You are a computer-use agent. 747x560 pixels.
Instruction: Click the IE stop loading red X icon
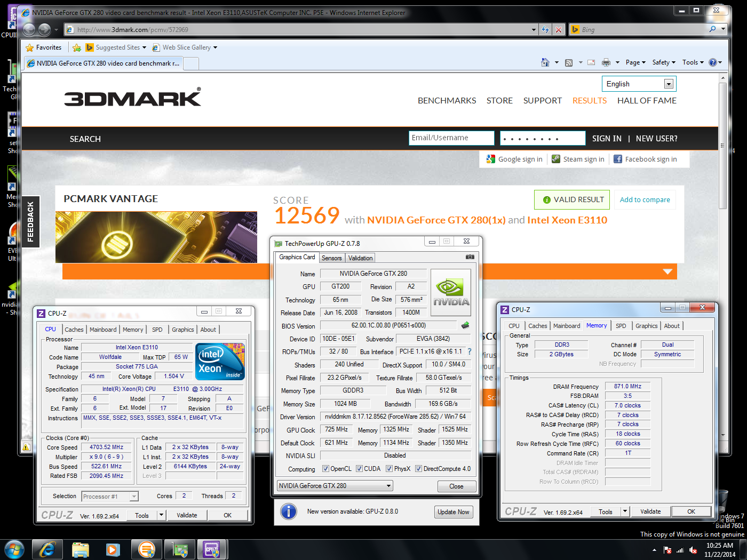(x=558, y=30)
